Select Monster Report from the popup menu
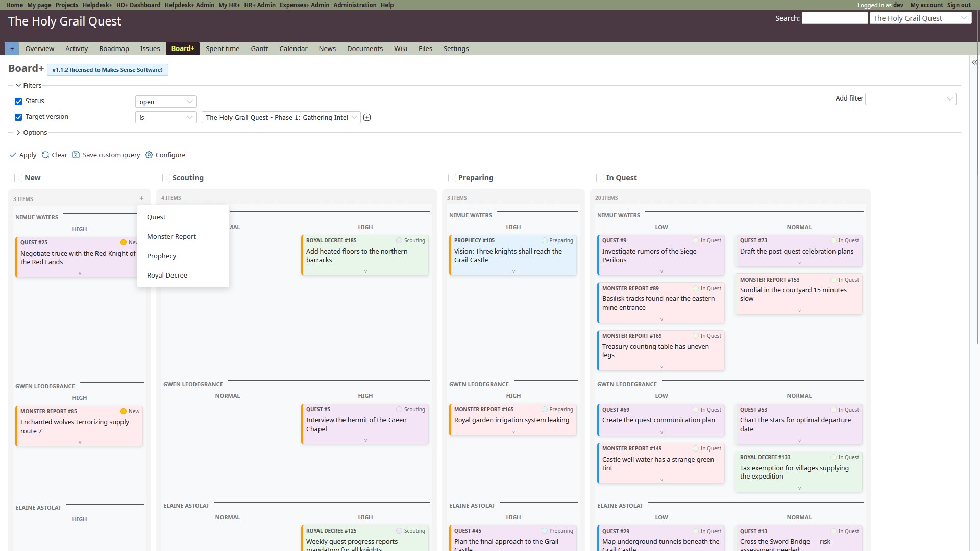Viewport: 980px width, 551px height. pos(171,237)
